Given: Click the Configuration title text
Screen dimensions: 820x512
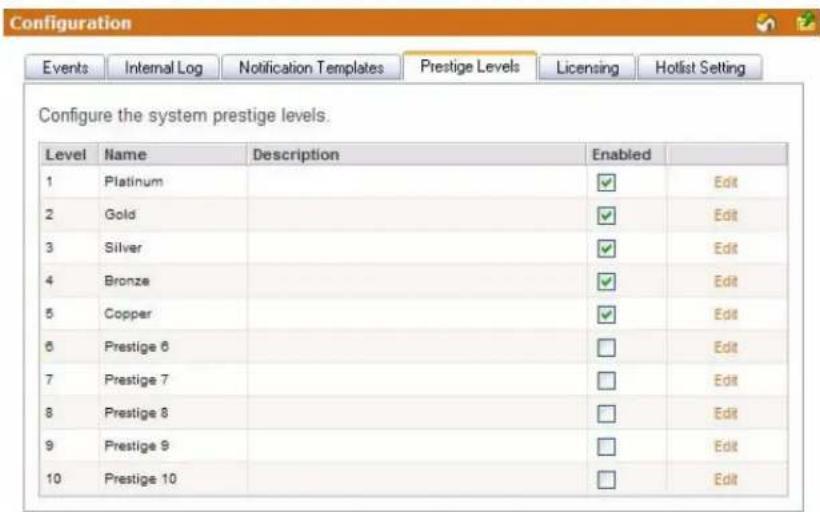Looking at the screenshot, I should tap(71, 24).
